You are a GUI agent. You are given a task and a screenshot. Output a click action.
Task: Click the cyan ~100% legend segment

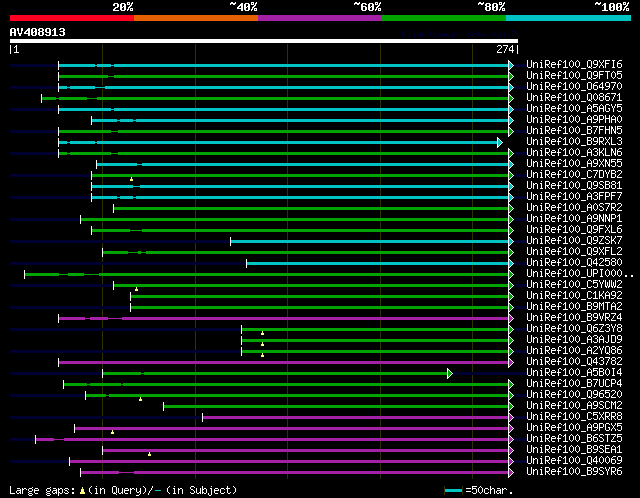point(568,18)
